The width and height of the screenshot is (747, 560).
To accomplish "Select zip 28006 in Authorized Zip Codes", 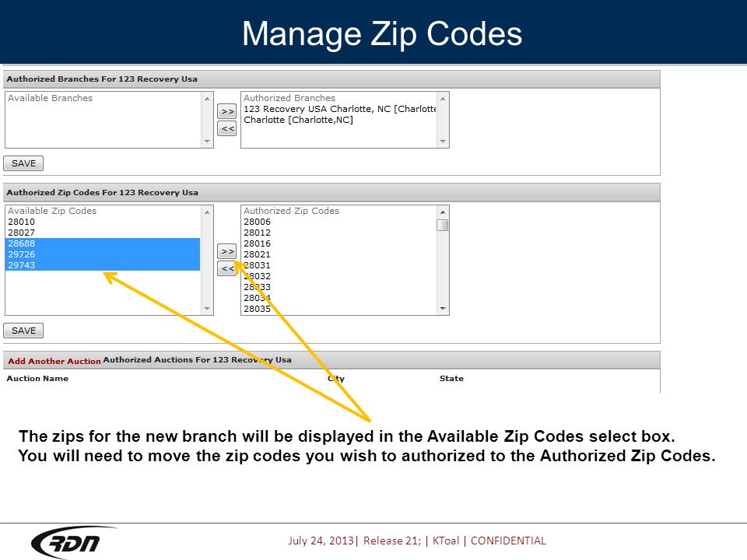I will pos(338,222).
